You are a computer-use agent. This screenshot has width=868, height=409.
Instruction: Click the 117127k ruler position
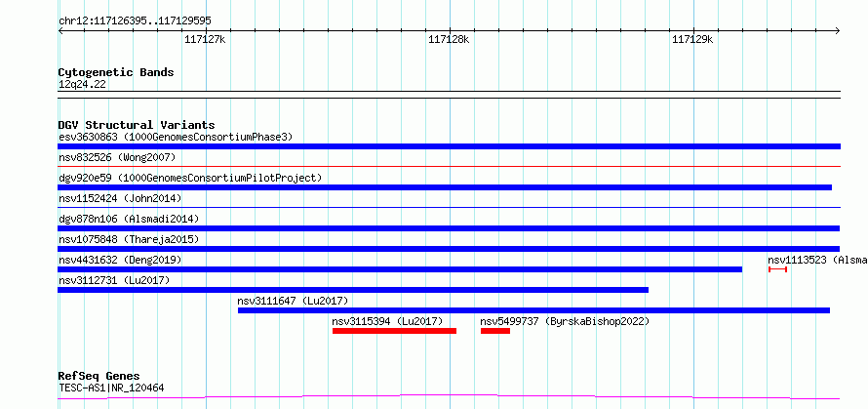coord(206,39)
